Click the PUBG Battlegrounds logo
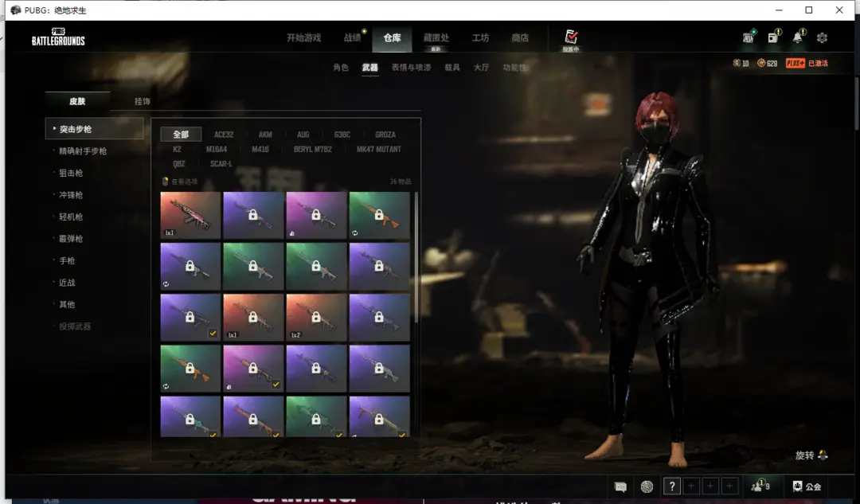Image resolution: width=860 pixels, height=504 pixels. pos(58,37)
